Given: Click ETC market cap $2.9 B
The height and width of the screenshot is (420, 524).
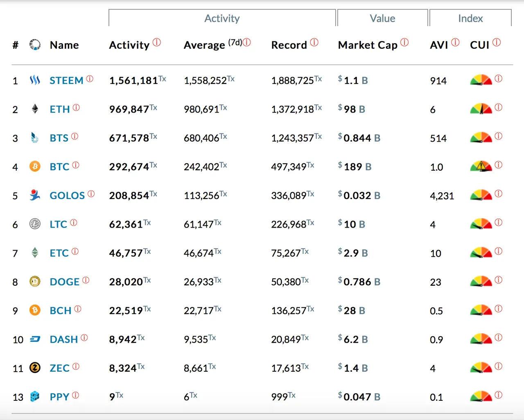Looking at the screenshot, I should (x=353, y=253).
